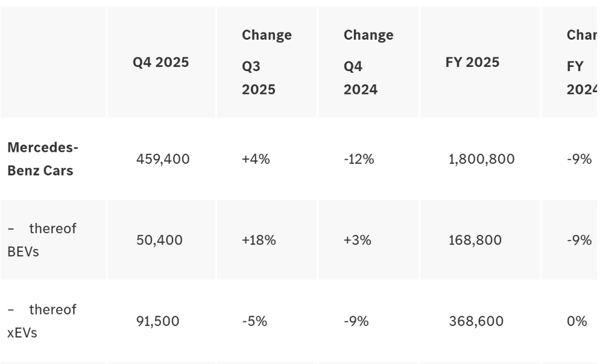
Task: Click the Change Q4 2024 column header
Action: [368, 62]
